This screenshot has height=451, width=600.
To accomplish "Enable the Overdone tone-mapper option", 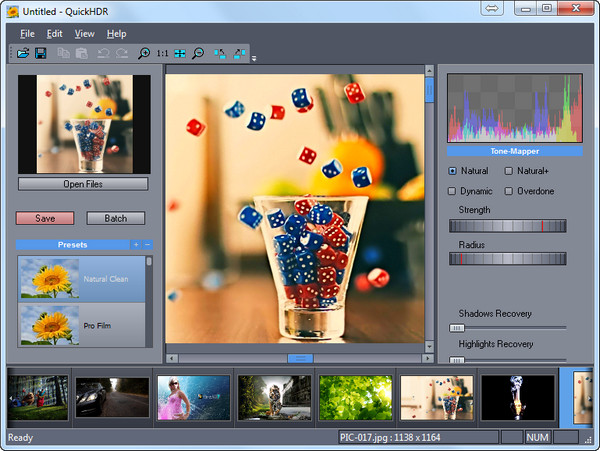I will [509, 191].
